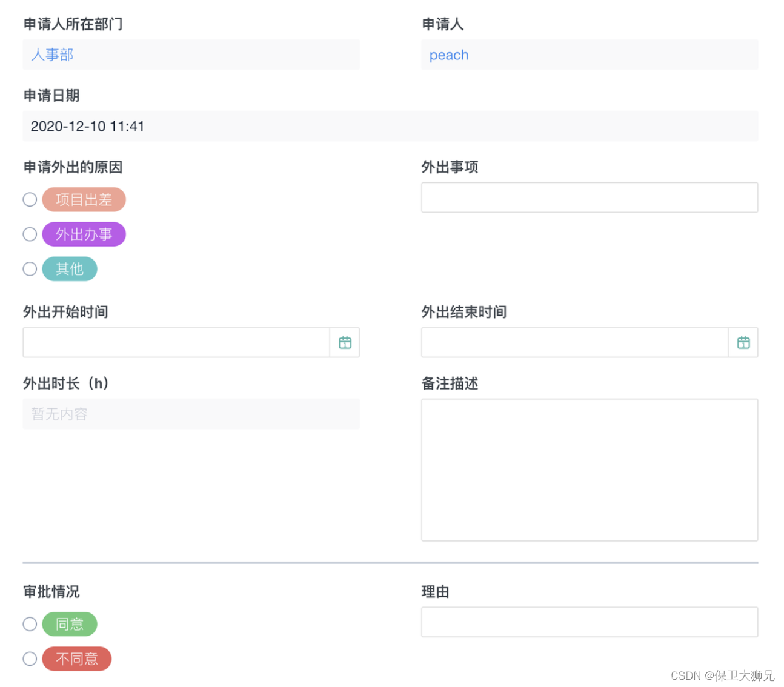Click the 人事部 department field

(x=191, y=55)
